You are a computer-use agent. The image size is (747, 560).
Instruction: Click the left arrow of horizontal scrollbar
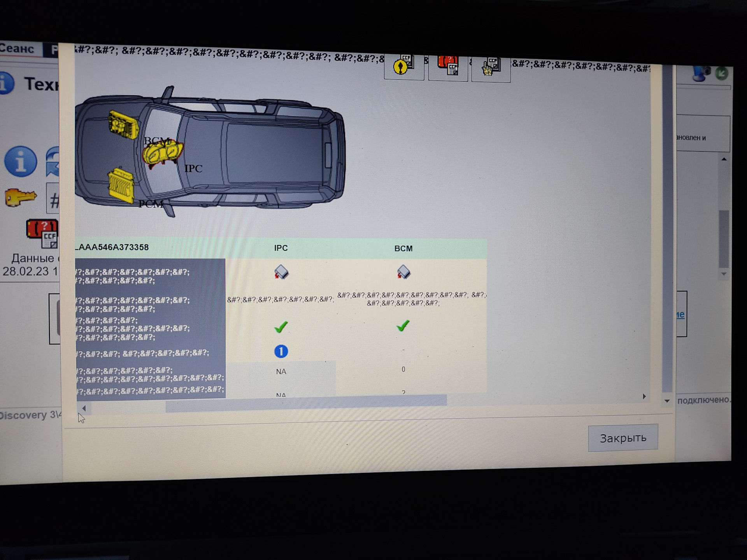(x=84, y=408)
